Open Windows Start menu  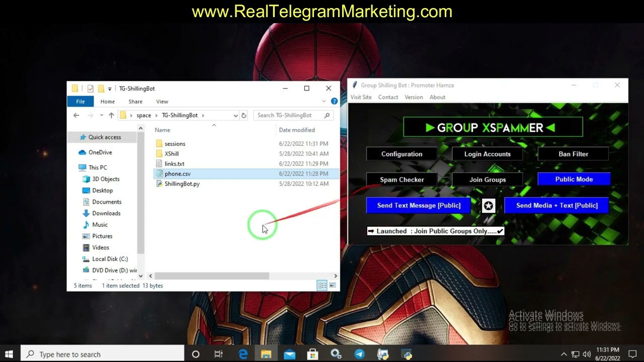click(x=9, y=354)
